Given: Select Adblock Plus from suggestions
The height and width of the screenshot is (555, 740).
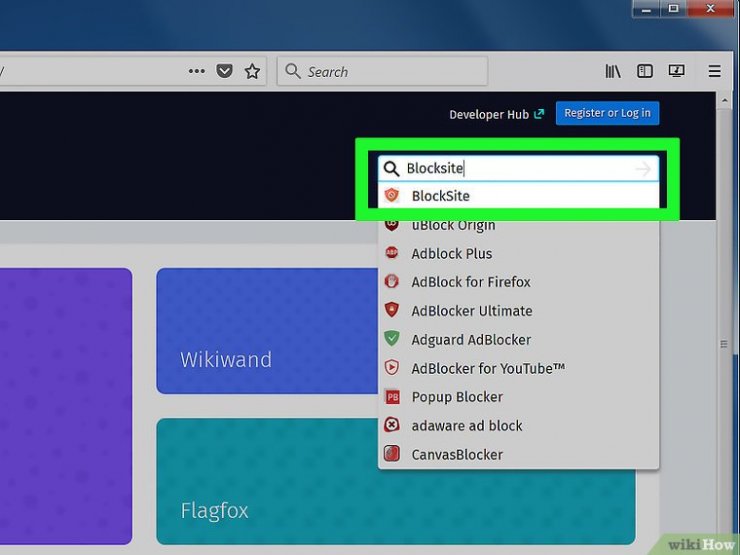Looking at the screenshot, I should coord(518,253).
